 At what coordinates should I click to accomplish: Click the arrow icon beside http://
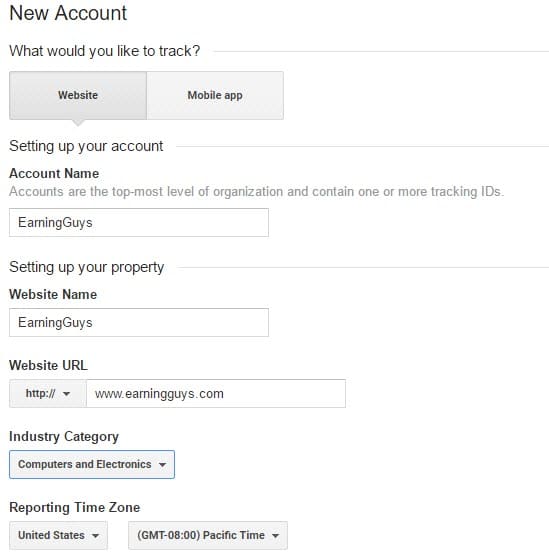pyautogui.click(x=66, y=394)
